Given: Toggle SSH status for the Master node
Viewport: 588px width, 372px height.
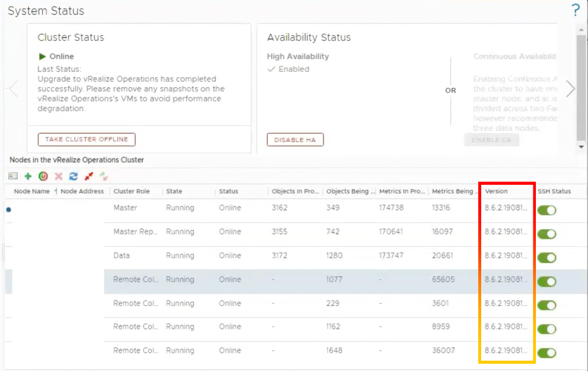Looking at the screenshot, I should pyautogui.click(x=547, y=210).
